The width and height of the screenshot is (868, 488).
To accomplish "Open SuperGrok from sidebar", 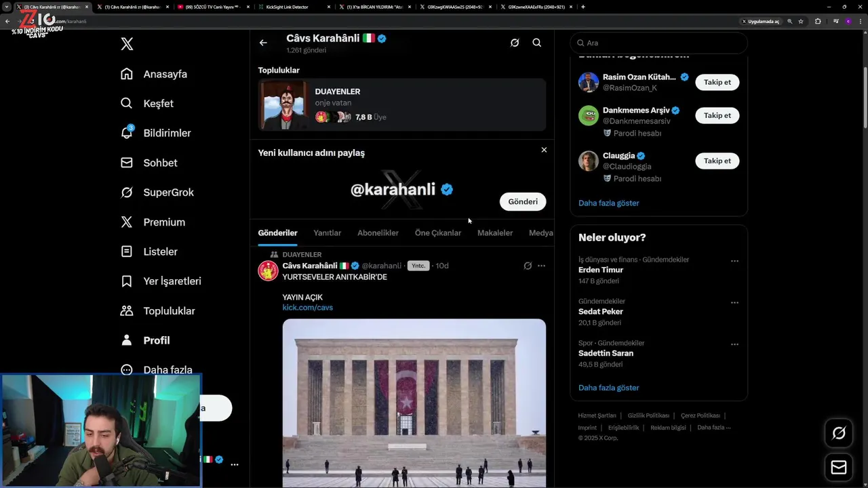I will pos(157,192).
